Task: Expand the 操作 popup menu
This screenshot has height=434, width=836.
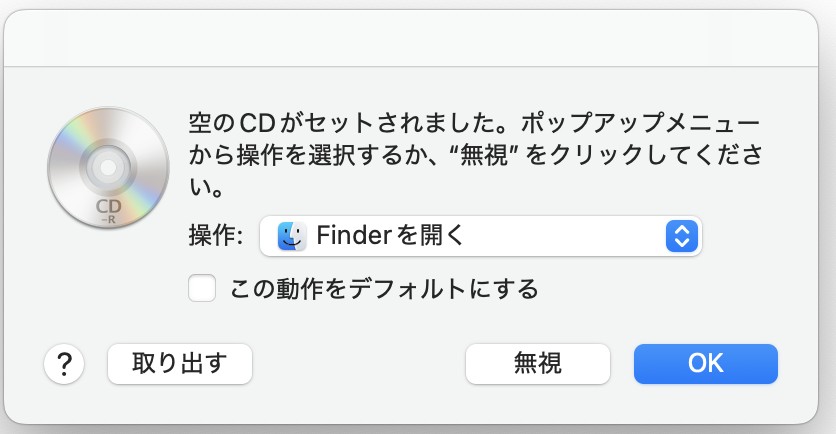Action: pos(480,236)
